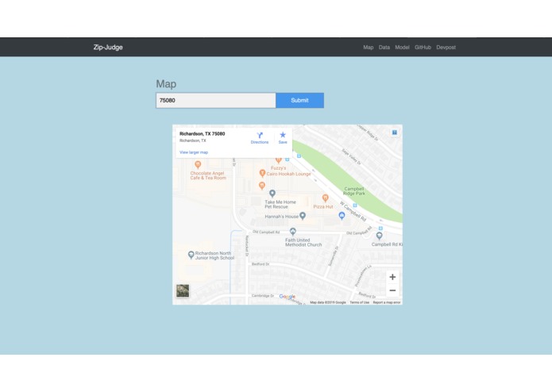This screenshot has height=392, width=552.
Task: Open the Devpost nav link
Action: tap(446, 48)
